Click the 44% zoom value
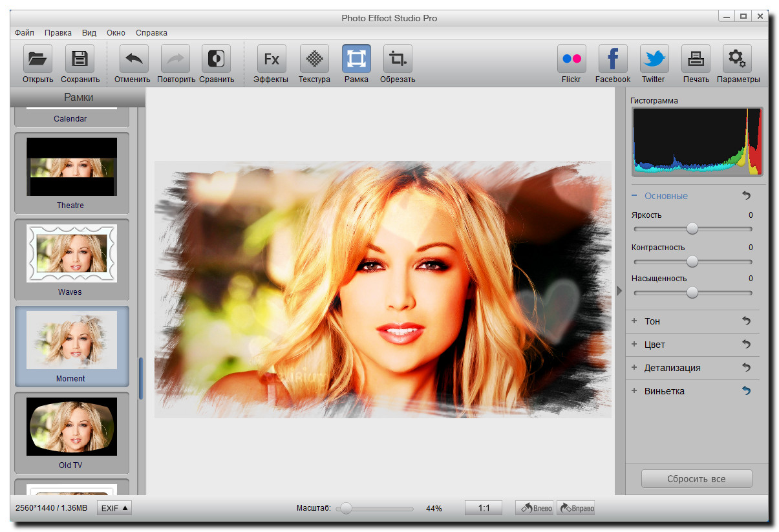Viewport: 779px width, 532px height. coord(434,509)
